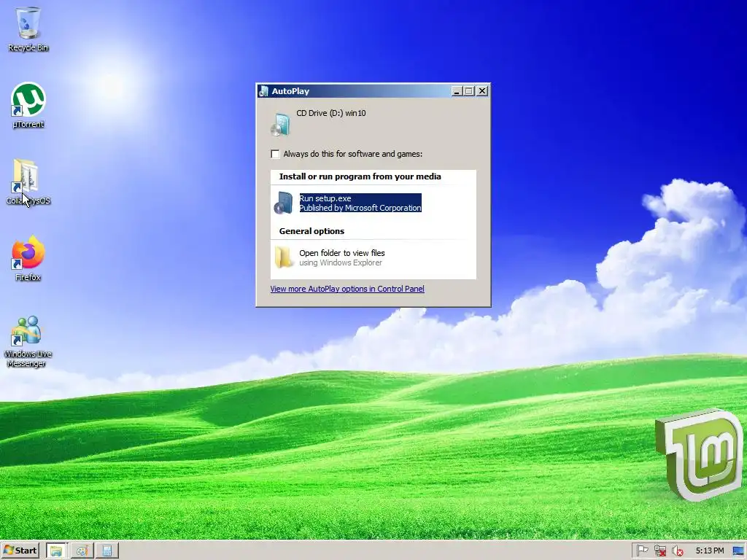Screen dimensions: 747x560
Task: Click the muted volume tray icon
Action: coord(678,551)
